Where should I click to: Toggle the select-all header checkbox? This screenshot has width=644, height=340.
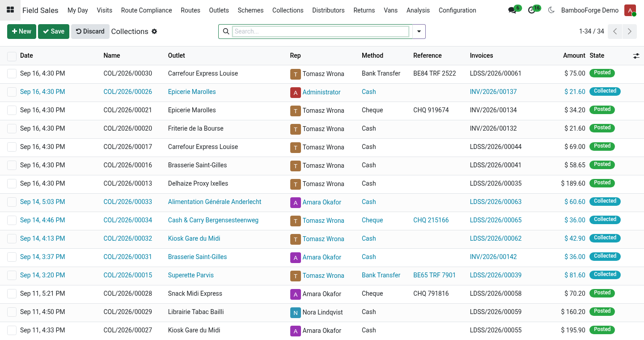pos(12,56)
